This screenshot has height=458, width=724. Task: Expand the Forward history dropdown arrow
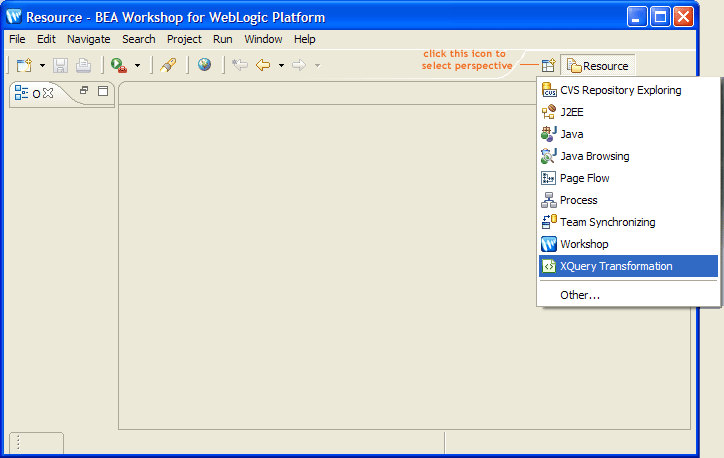[x=317, y=66]
